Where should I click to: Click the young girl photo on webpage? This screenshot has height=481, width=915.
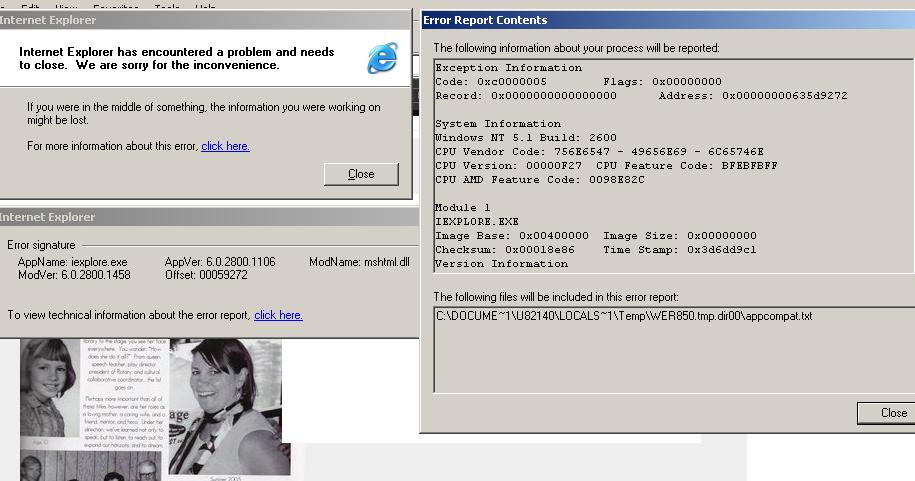(50, 387)
